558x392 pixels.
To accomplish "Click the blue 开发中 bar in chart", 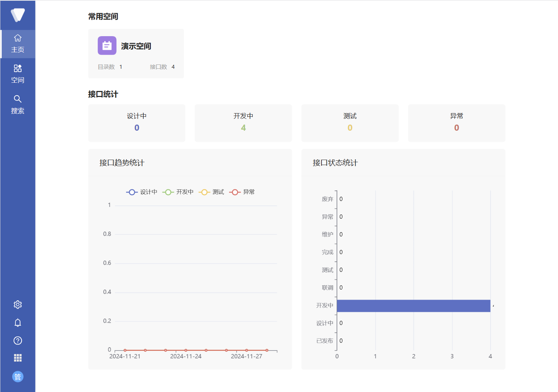I will point(413,306).
